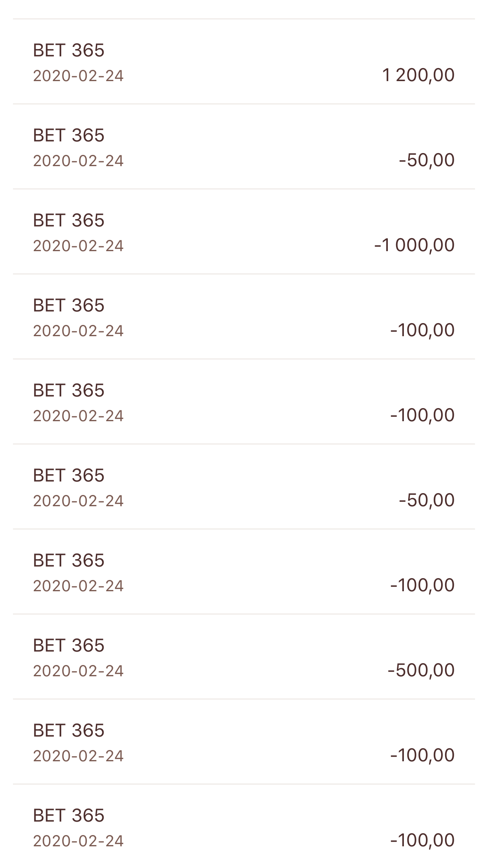This screenshot has height=868, width=488.
Task: Open the first -50,00 transaction
Action: (244, 147)
